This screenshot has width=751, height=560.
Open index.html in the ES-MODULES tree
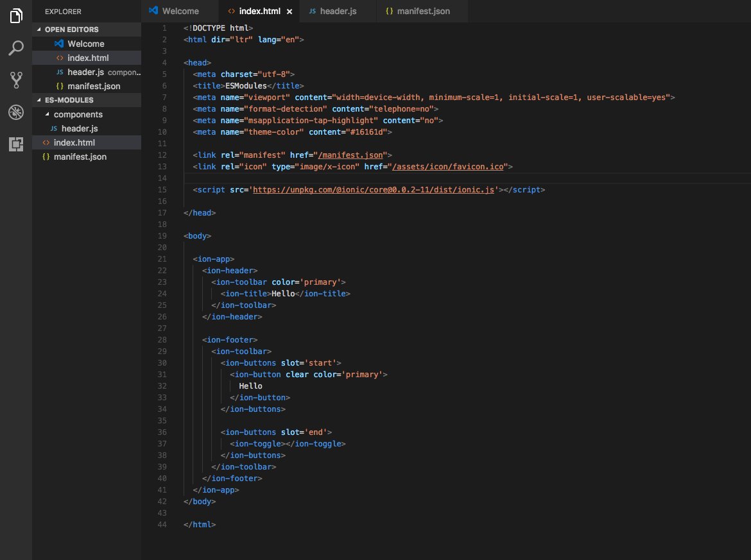coord(87,142)
